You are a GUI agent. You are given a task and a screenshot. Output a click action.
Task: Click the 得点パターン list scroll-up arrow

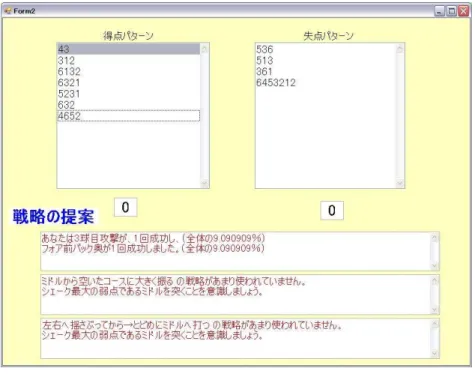pos(204,49)
